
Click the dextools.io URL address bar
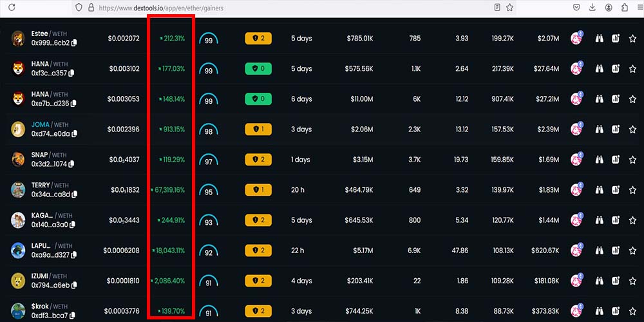tap(290, 8)
